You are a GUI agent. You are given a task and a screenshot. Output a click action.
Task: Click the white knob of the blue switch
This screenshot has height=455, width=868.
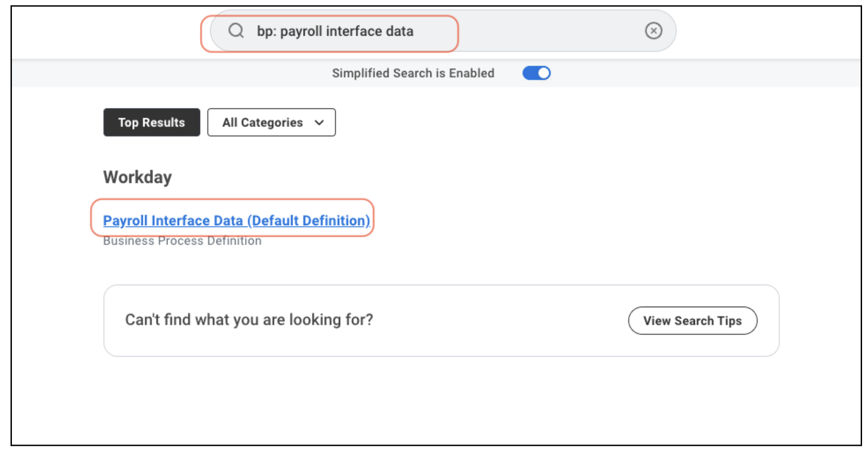[x=543, y=73]
